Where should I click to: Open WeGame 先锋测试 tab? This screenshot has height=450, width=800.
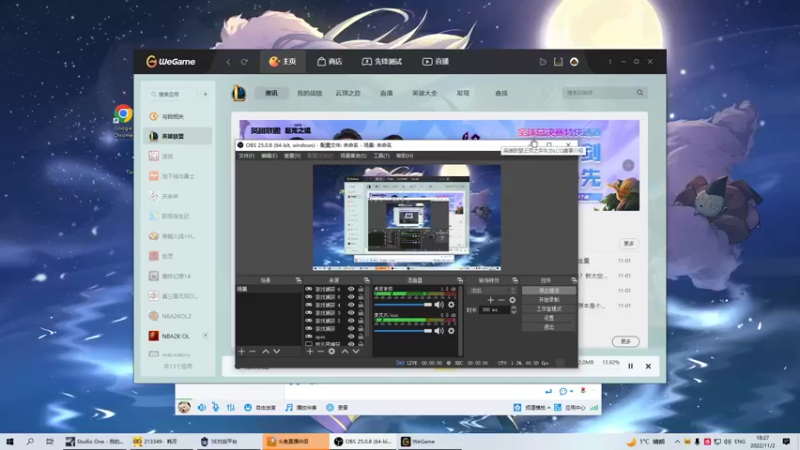click(382, 62)
